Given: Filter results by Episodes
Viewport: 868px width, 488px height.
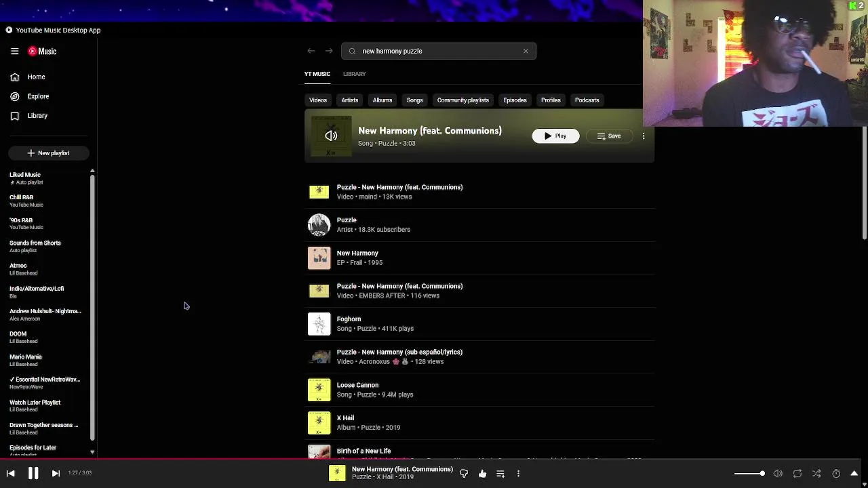Looking at the screenshot, I should [515, 100].
